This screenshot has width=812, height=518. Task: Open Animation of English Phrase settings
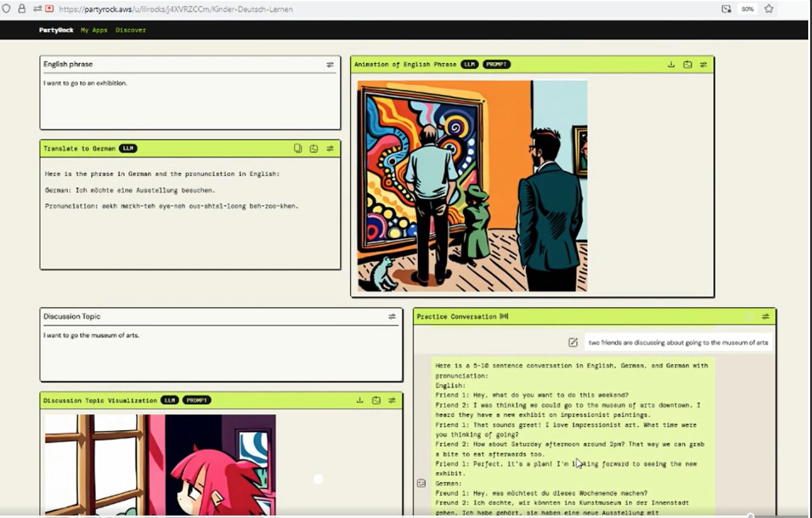pos(703,65)
